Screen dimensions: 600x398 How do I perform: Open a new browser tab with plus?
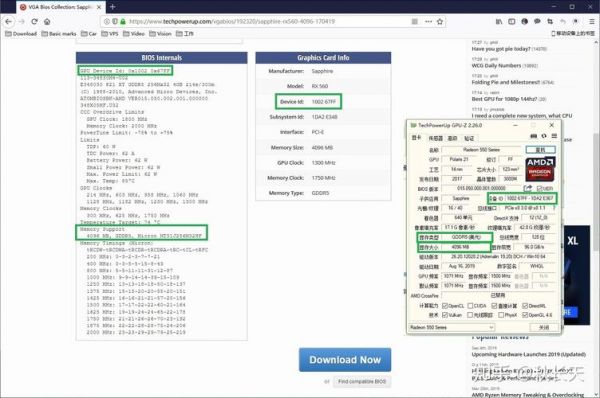112,7
